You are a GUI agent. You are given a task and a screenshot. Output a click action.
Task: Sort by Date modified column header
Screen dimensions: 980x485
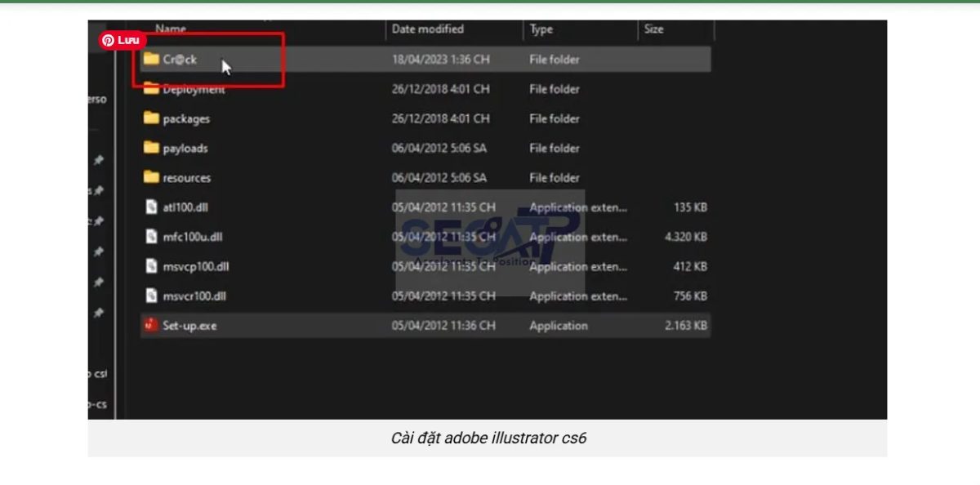click(x=427, y=29)
